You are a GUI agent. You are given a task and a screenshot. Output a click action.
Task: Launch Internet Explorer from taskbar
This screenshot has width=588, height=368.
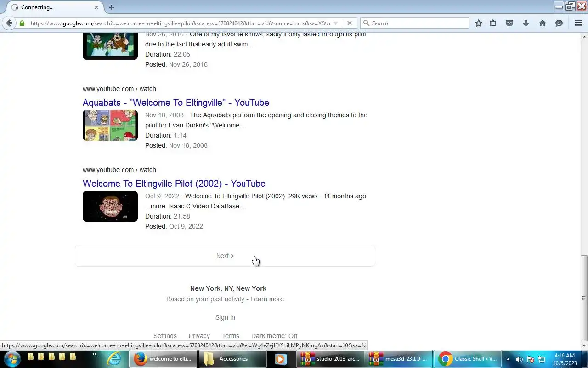tap(114, 359)
